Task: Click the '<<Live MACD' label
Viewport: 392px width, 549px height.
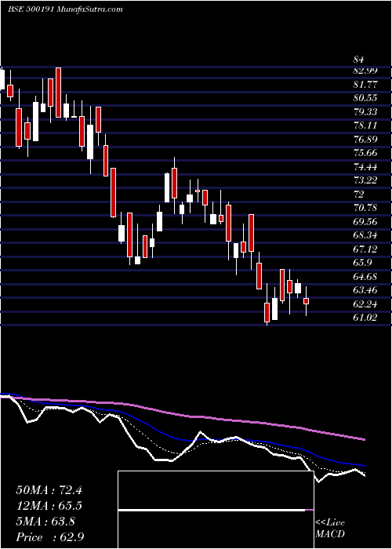Action: point(330,529)
